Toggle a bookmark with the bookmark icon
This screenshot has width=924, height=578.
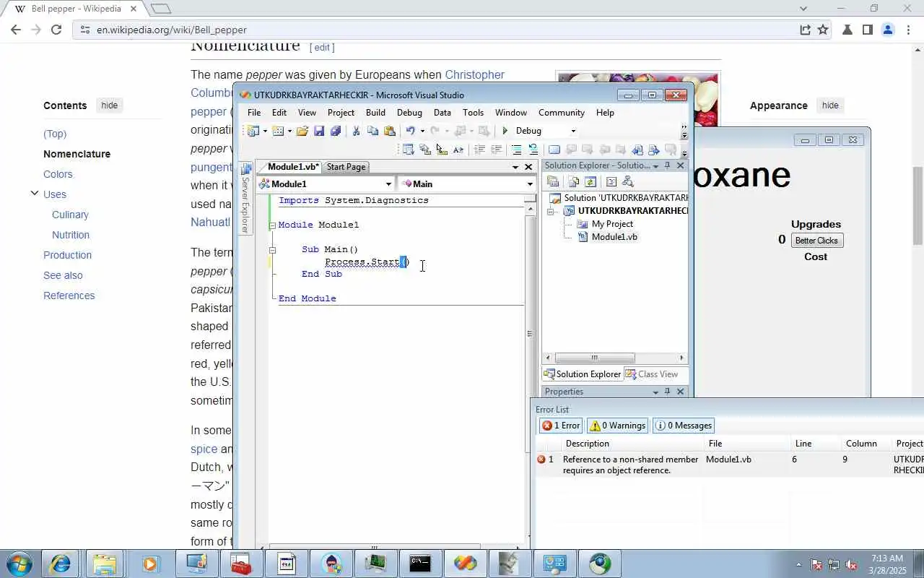[554, 150]
